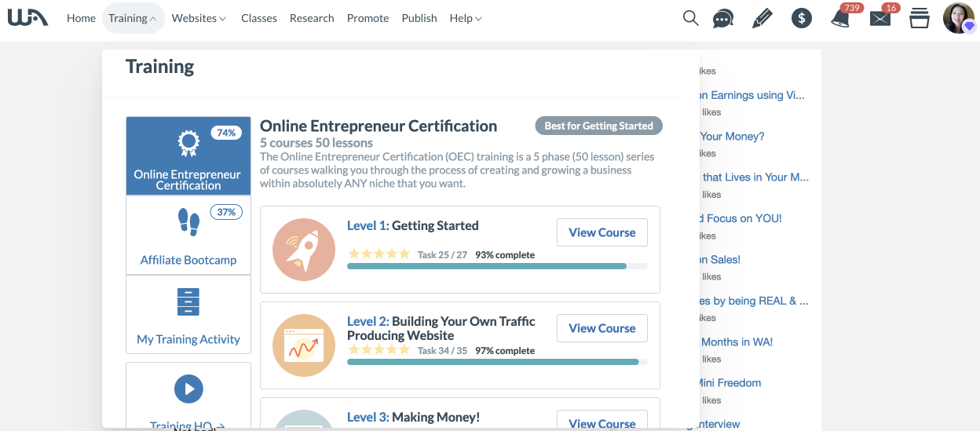980x431 pixels.
Task: Click the WA logo icon
Action: coord(27,17)
